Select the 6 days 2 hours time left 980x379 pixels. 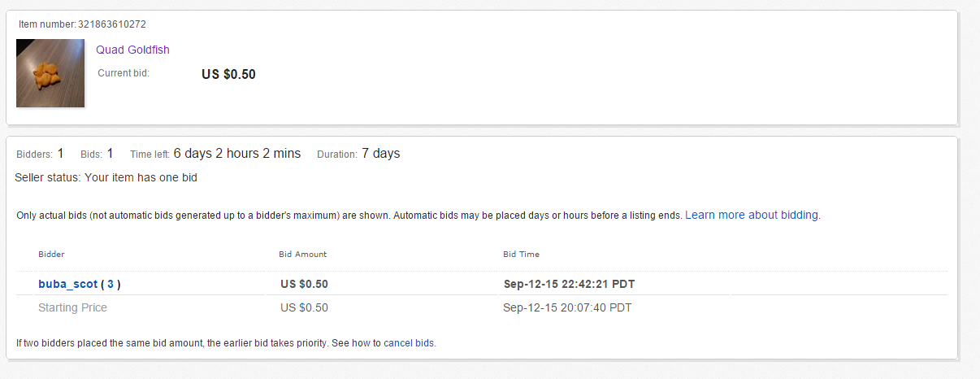237,153
